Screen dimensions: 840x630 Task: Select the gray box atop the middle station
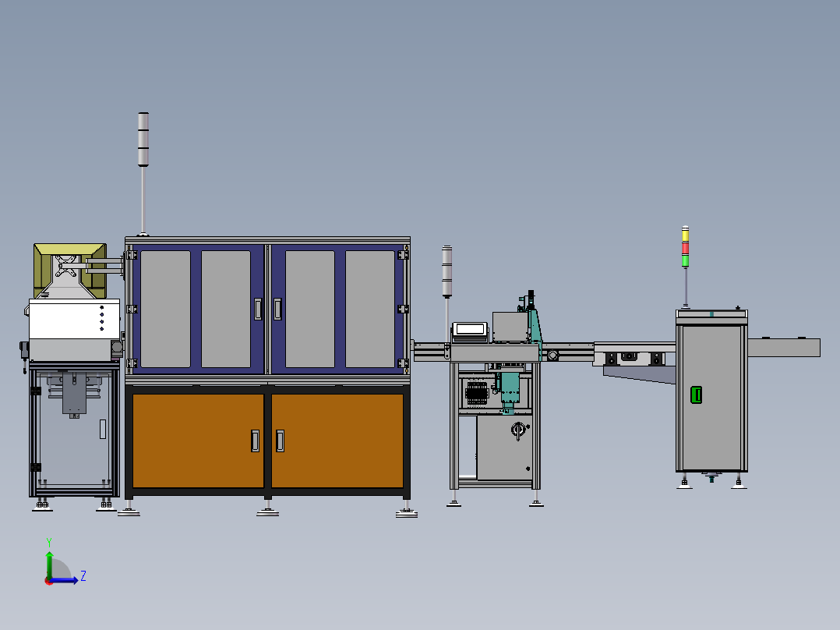[510, 327]
